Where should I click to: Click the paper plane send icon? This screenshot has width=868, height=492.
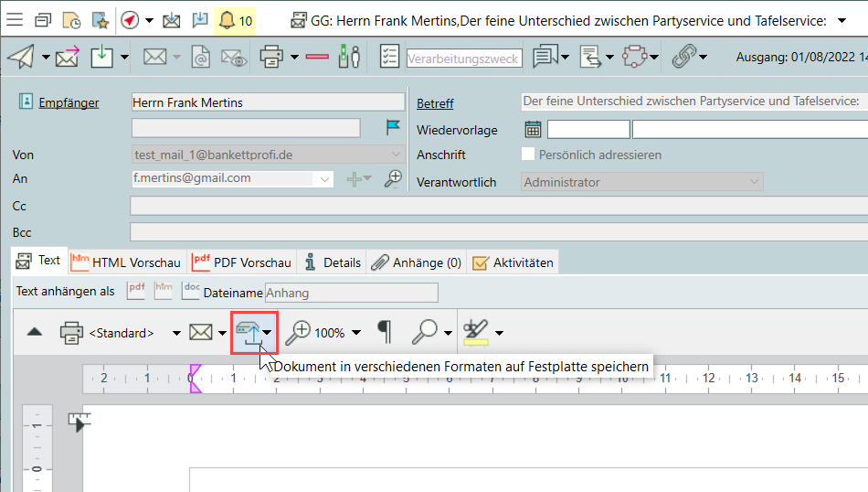click(20, 57)
